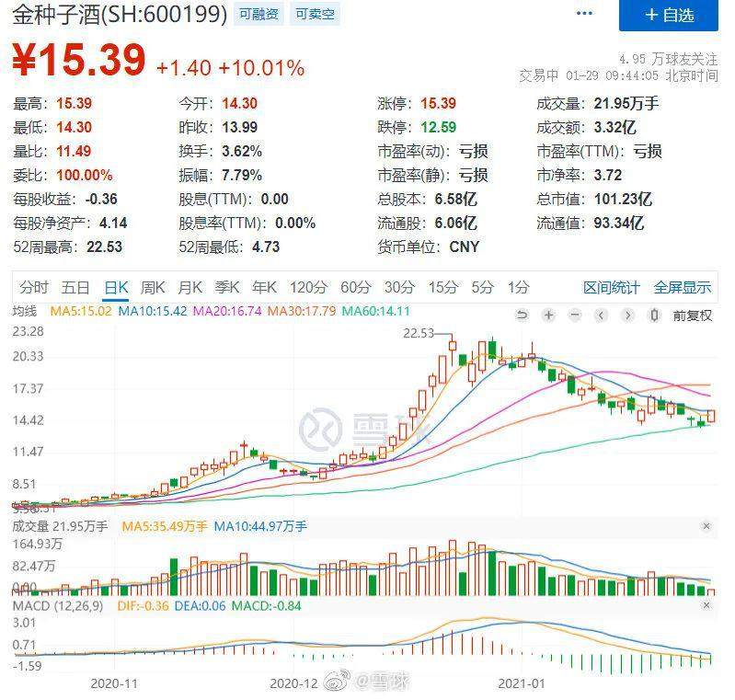
Task: Switch to the 5分 chart tab
Action: 482,287
